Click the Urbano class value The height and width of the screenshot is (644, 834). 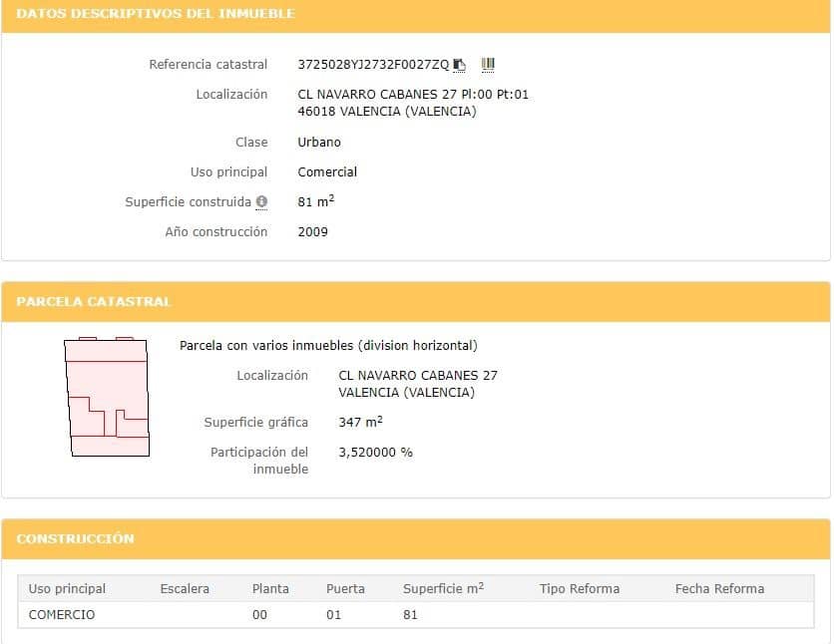pyautogui.click(x=319, y=142)
